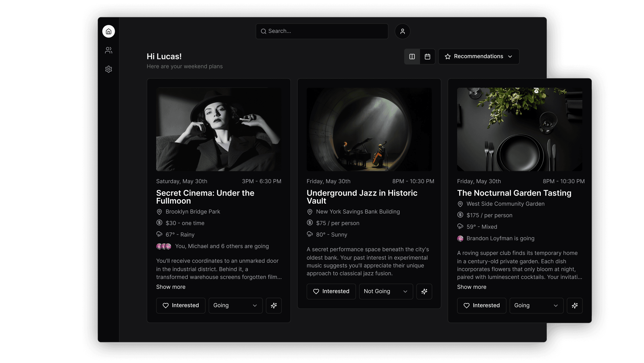Screen dimensions: 644x363
Task: Open the Going dropdown on Nocturnal Garden Tasting
Action: coord(537,306)
